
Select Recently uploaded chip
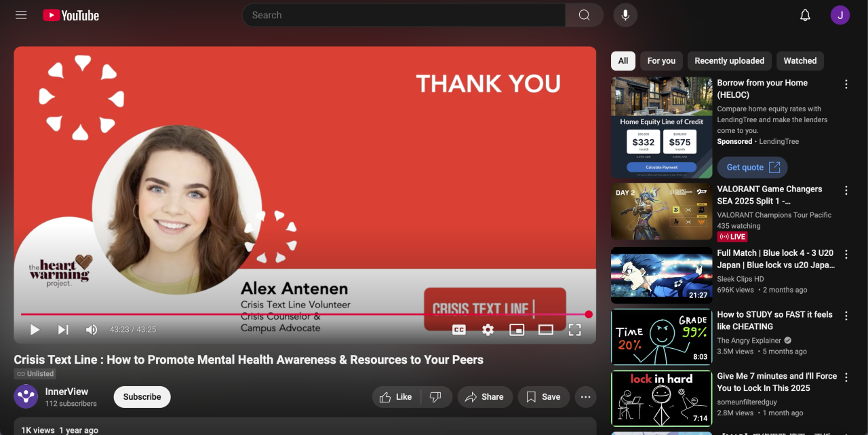click(x=729, y=60)
